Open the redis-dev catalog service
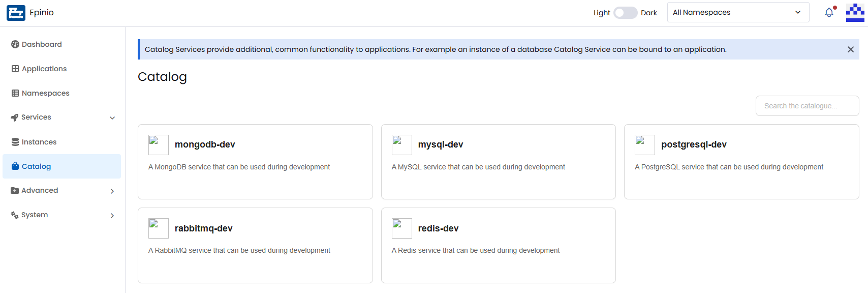This screenshot has width=868, height=293. pos(499,245)
